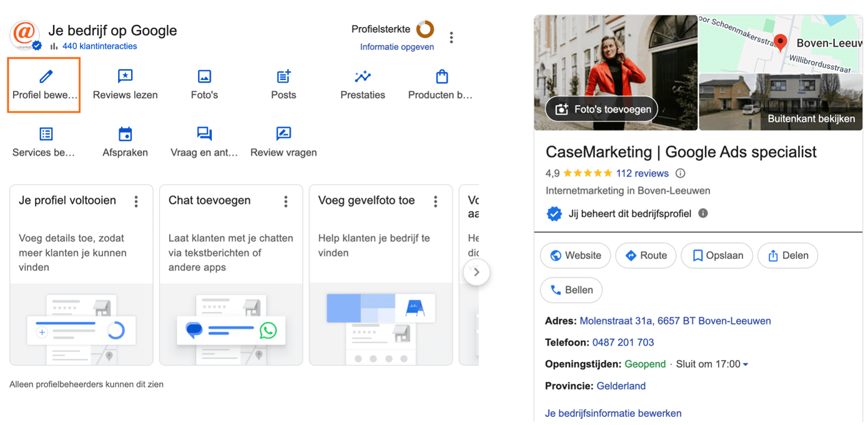Open the Foto's picture icon
This screenshot has height=425, width=868.
204,76
